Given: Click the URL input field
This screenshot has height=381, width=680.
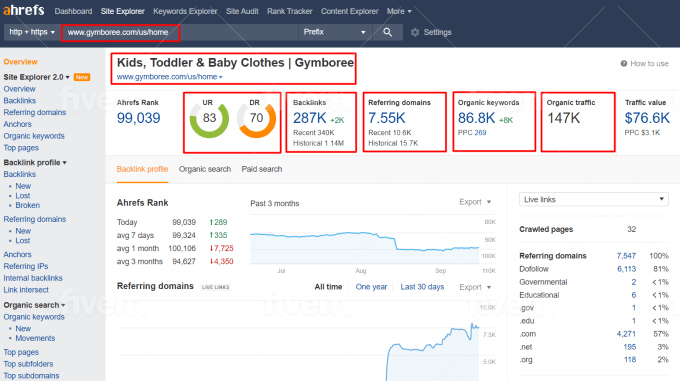Looking at the screenshot, I should 180,32.
